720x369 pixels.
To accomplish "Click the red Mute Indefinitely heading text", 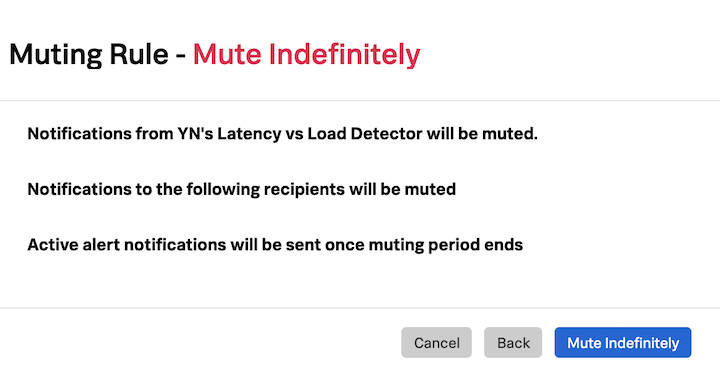I will [x=306, y=55].
